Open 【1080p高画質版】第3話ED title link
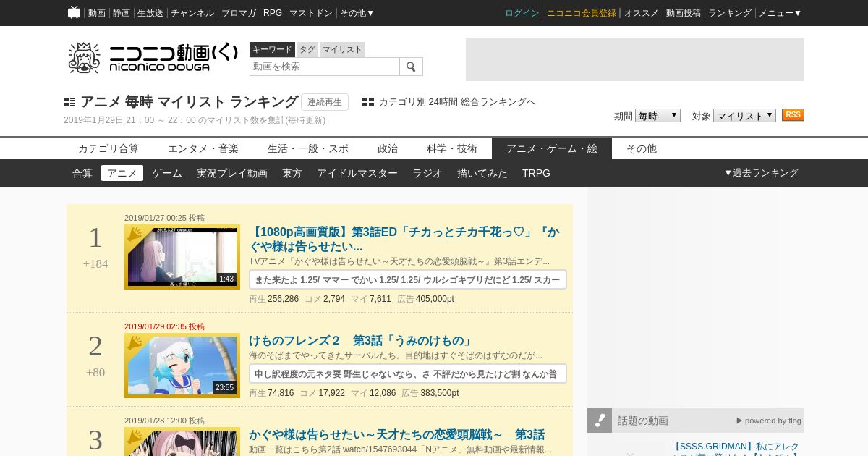The height and width of the screenshot is (456, 868). coord(404,240)
